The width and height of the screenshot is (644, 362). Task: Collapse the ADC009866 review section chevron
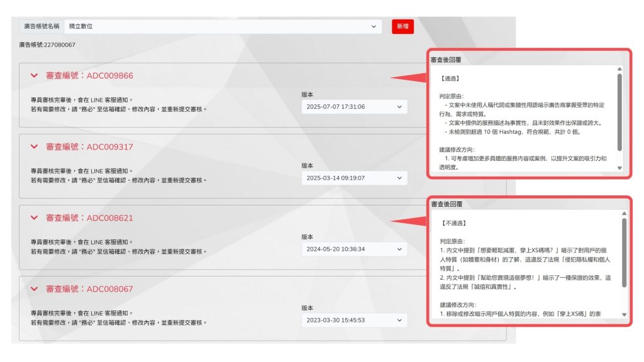[35, 75]
